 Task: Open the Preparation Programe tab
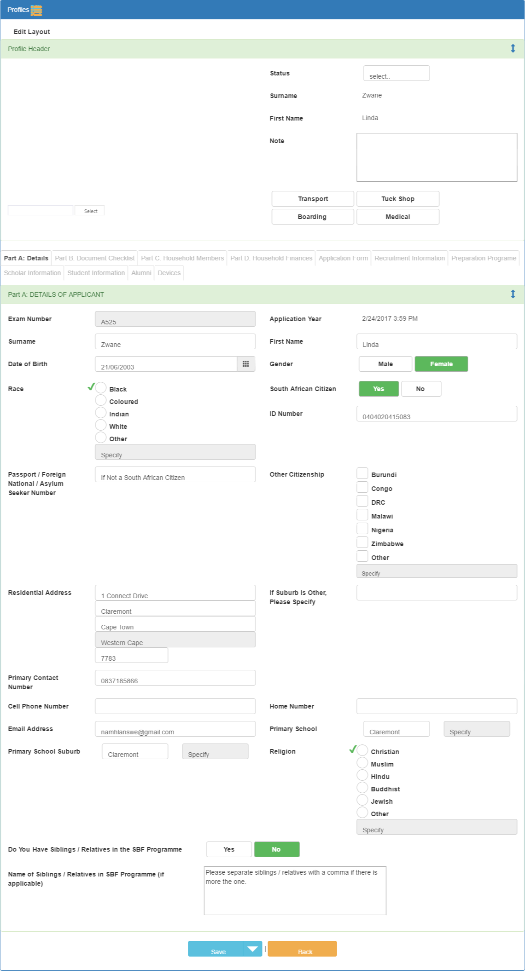coord(484,258)
